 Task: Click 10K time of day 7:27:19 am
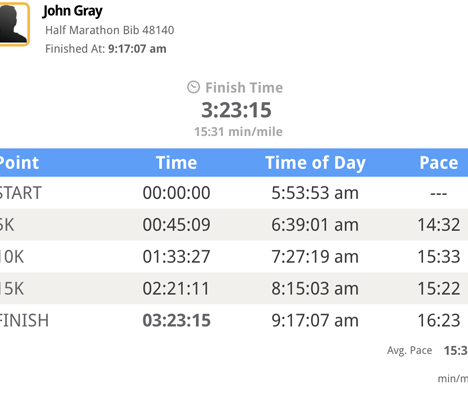[x=315, y=257]
